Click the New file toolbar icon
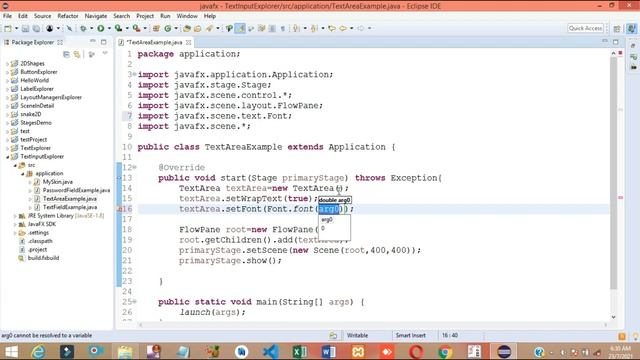Screen dimensions: 640x360 coord(8,28)
